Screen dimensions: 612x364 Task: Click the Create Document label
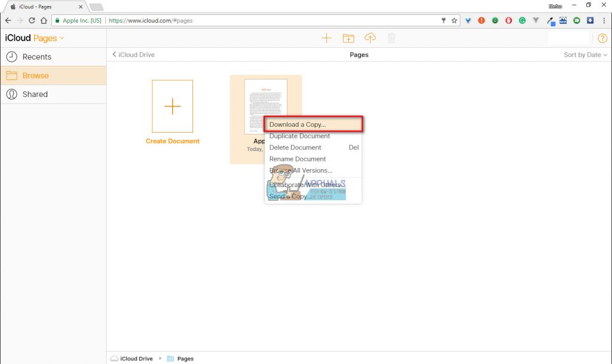pos(173,141)
